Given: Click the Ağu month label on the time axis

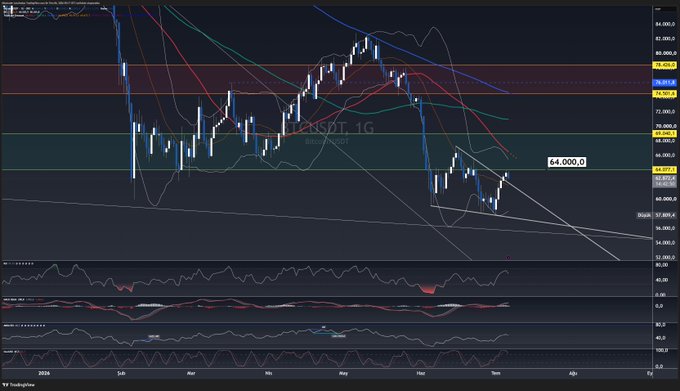Looking at the screenshot, I should click(573, 373).
